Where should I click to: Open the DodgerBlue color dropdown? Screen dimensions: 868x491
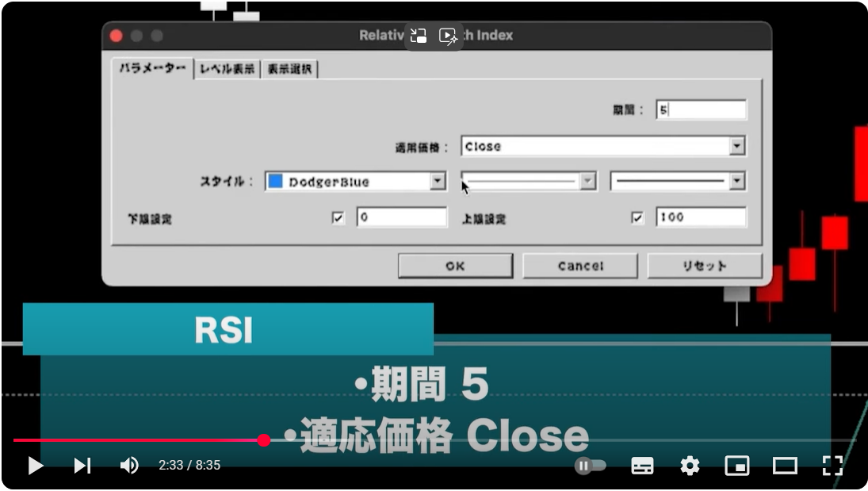[438, 182]
